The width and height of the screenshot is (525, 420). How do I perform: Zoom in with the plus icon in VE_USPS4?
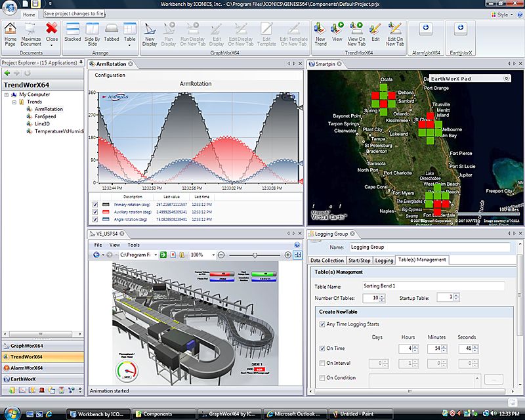click(287, 255)
